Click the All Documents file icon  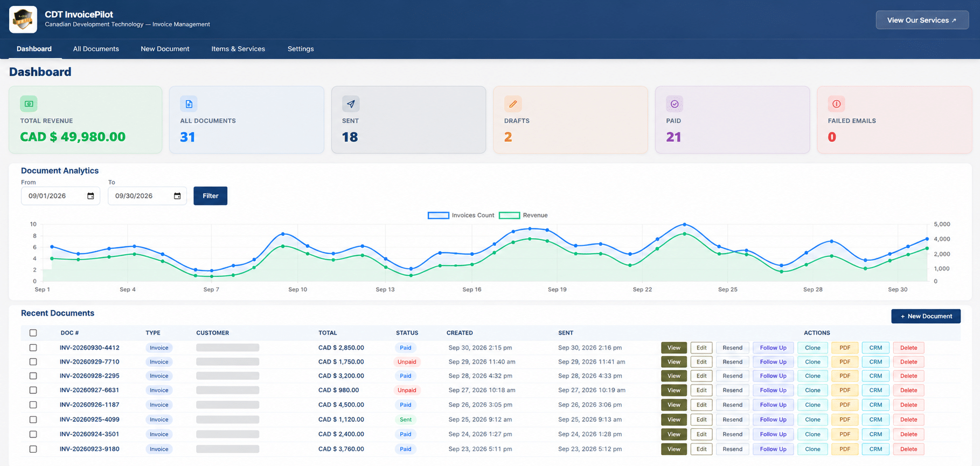pos(189,103)
